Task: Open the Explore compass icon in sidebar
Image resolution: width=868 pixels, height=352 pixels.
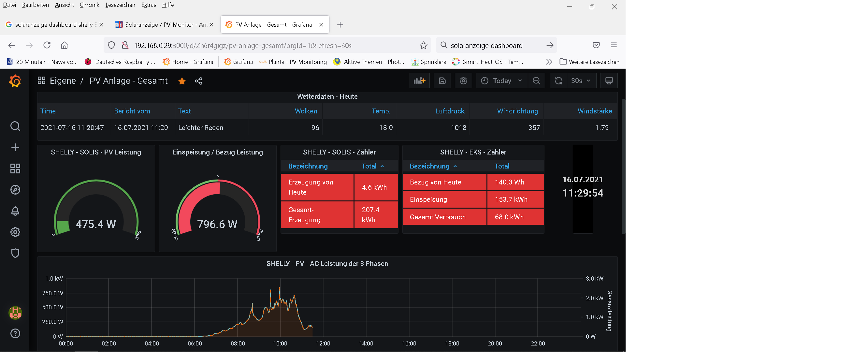Action: pyautogui.click(x=15, y=190)
